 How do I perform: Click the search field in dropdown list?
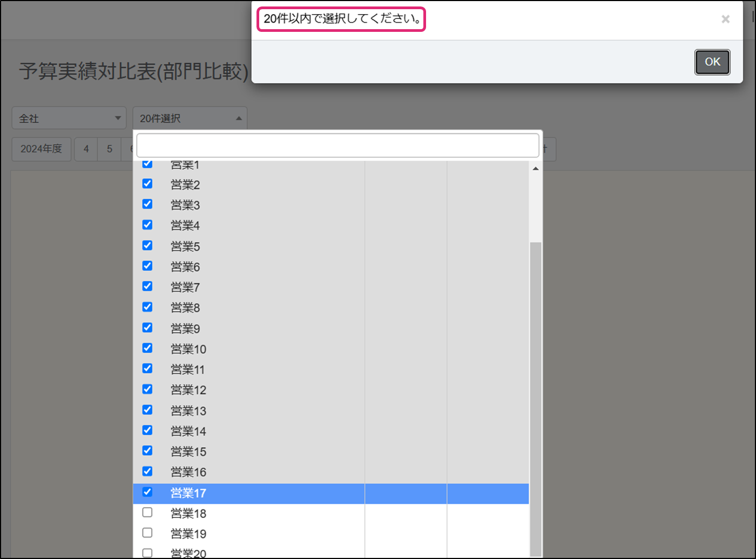337,145
